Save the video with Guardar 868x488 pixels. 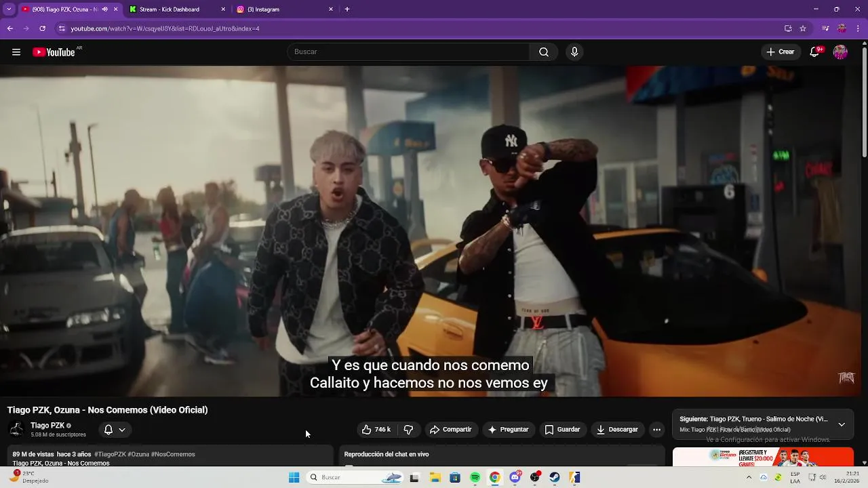tap(563, 430)
